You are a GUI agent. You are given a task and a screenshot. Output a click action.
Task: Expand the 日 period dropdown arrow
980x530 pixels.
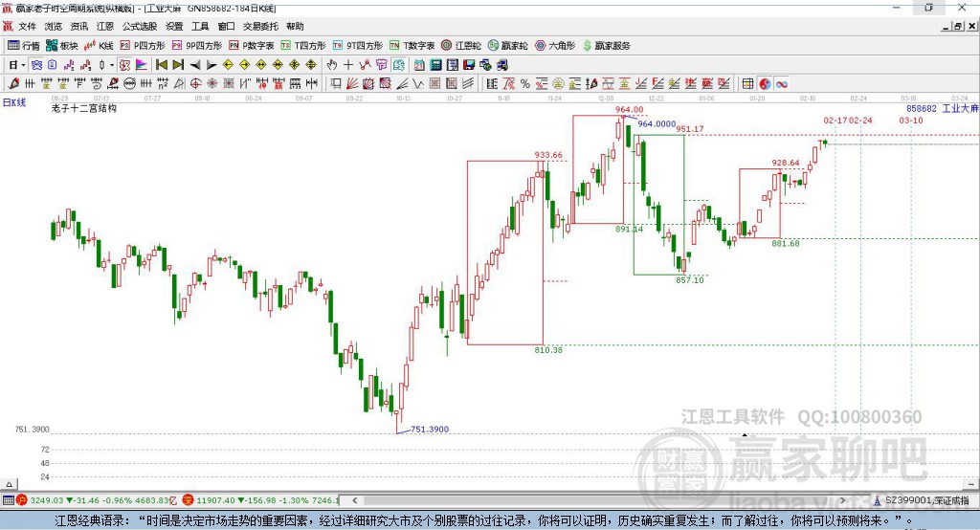[x=23, y=65]
